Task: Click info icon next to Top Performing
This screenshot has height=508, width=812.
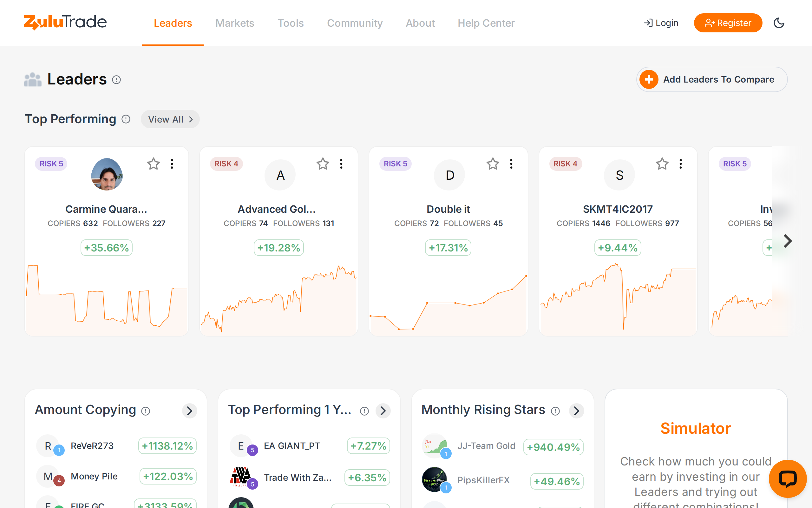Action: (x=126, y=119)
